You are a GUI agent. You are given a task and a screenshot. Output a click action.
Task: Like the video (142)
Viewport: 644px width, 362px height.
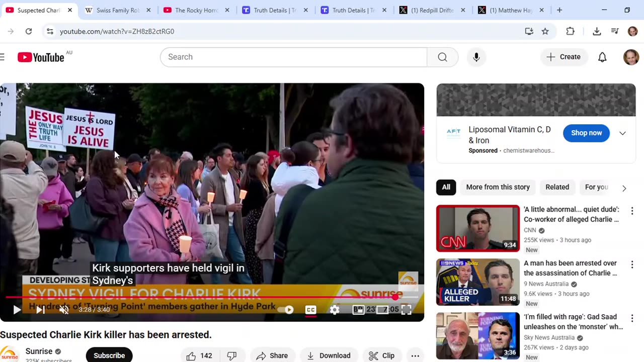click(x=199, y=355)
